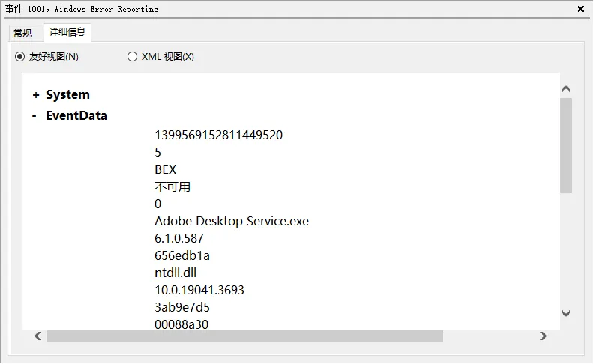Viewport: 594px width, 364px height.
Task: Close the event properties pane
Action: (580, 9)
